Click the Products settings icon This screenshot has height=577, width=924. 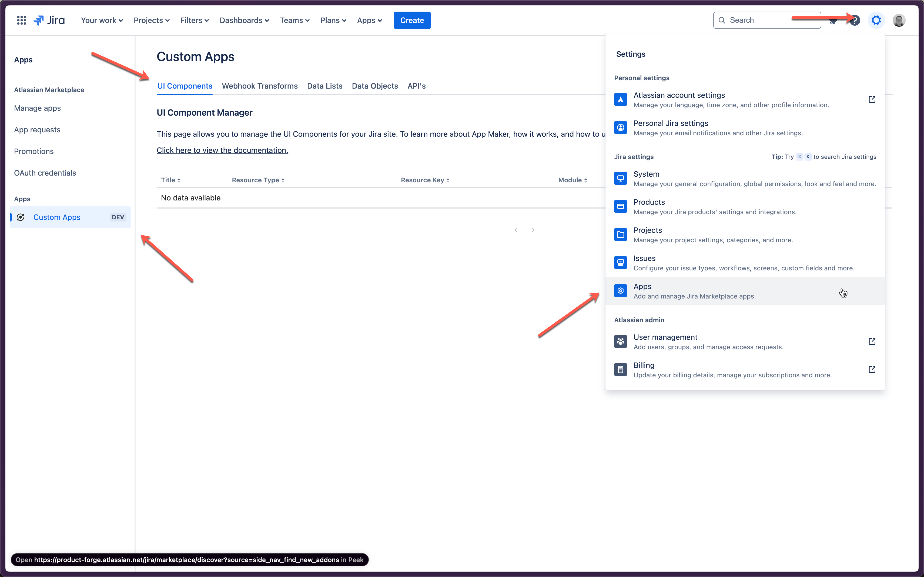click(621, 206)
